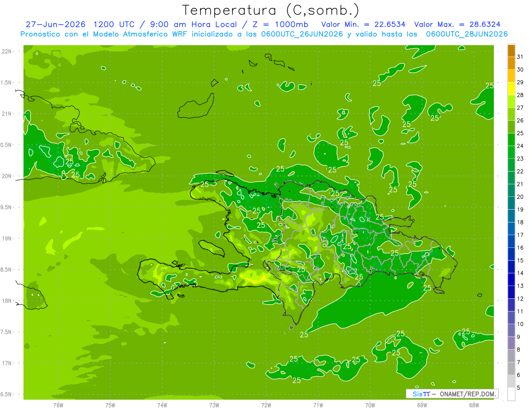532x411 pixels.
Task: Click the orange colorbar segment above 31
Action: (511, 51)
